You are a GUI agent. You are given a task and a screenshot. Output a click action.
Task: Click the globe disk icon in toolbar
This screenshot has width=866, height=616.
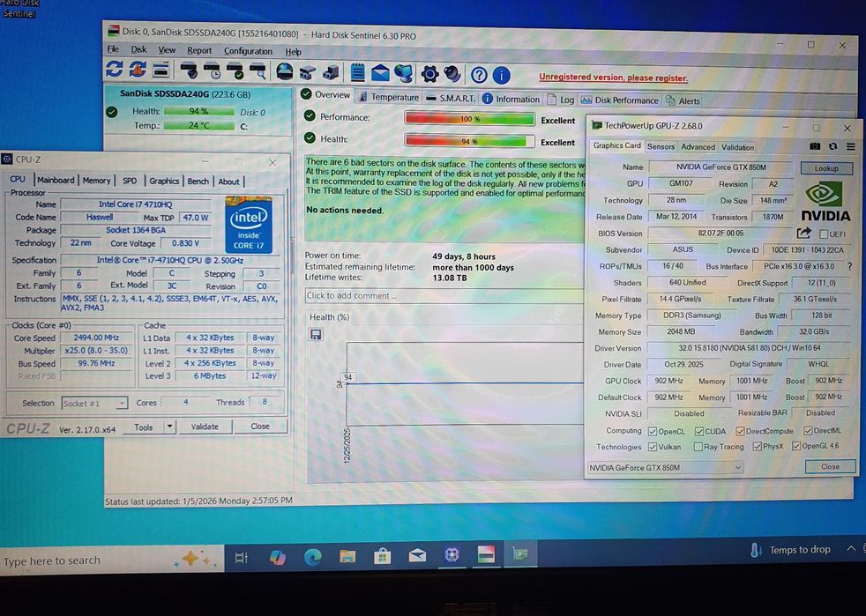tap(285, 71)
